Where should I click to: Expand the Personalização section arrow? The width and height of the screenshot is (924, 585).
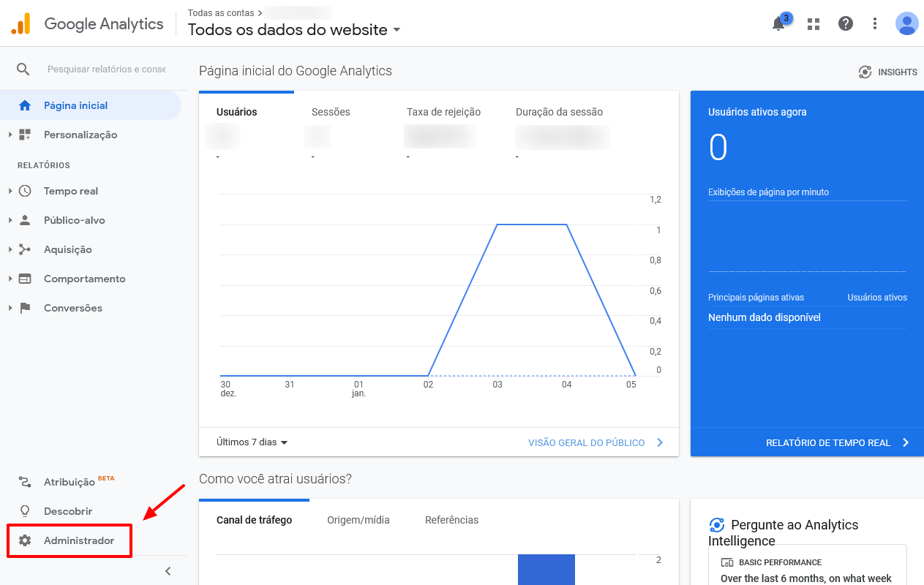click(10, 135)
